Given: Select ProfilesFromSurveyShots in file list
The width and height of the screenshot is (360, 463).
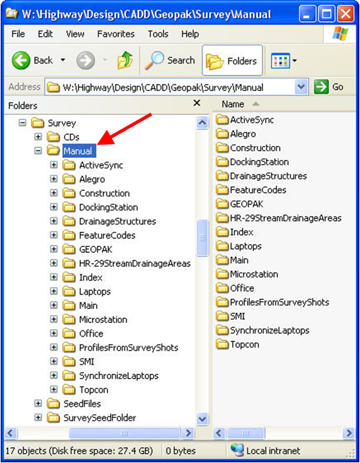Looking at the screenshot, I should [273, 302].
